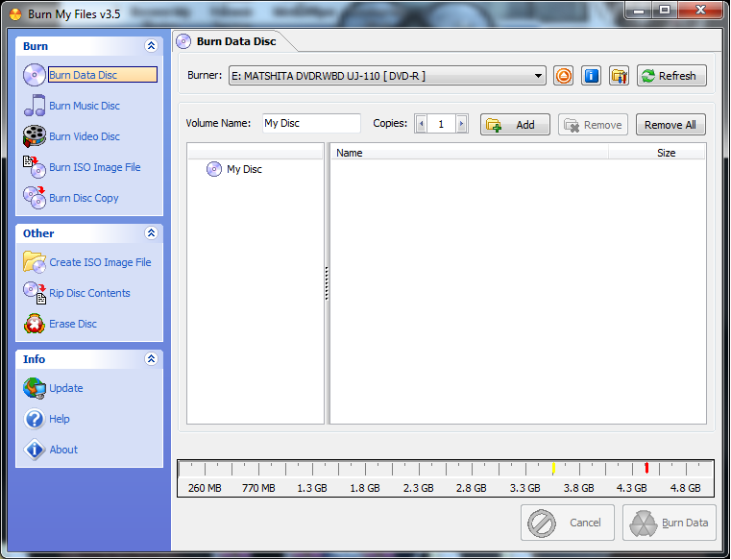731x560 pixels.
Task: Collapse the Other panel section
Action: click(151, 233)
